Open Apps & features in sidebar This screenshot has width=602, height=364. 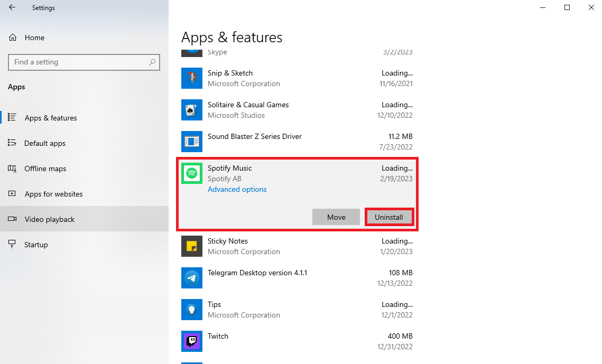point(84,118)
